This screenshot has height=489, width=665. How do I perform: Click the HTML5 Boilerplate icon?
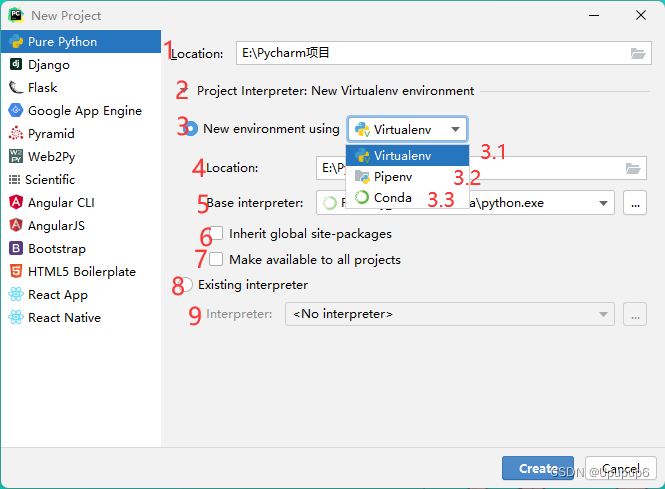[16, 271]
